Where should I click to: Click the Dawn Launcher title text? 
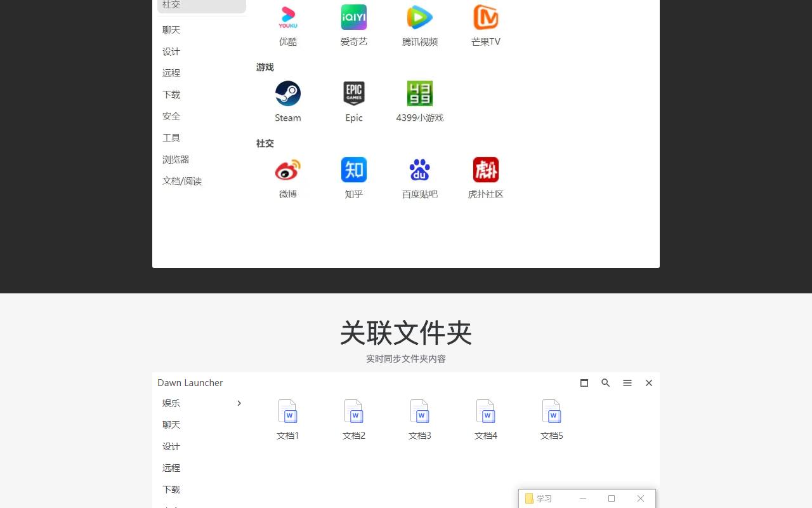click(190, 383)
